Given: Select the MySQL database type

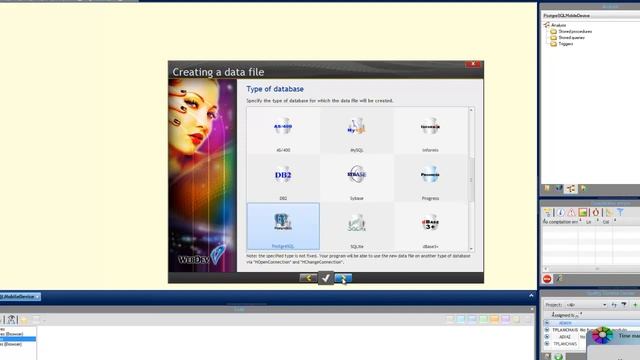Looking at the screenshot, I should 356,131.
